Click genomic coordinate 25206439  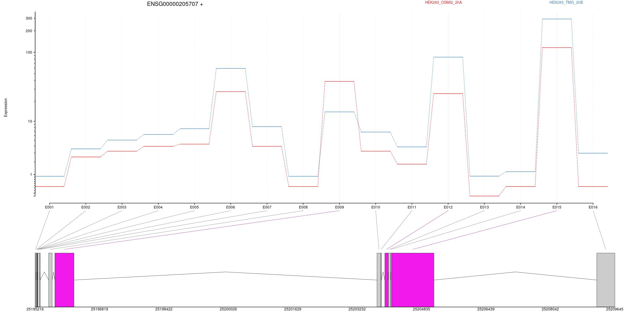(486, 309)
